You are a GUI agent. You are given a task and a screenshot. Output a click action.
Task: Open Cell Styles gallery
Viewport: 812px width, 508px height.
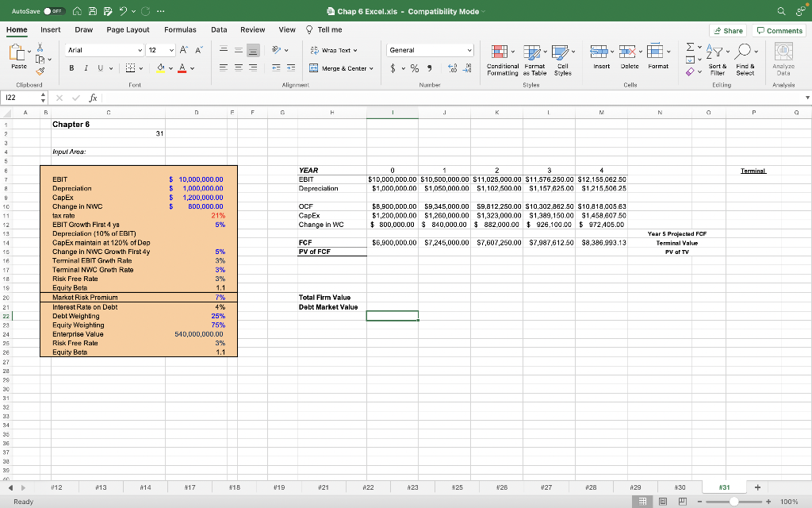tap(562, 60)
